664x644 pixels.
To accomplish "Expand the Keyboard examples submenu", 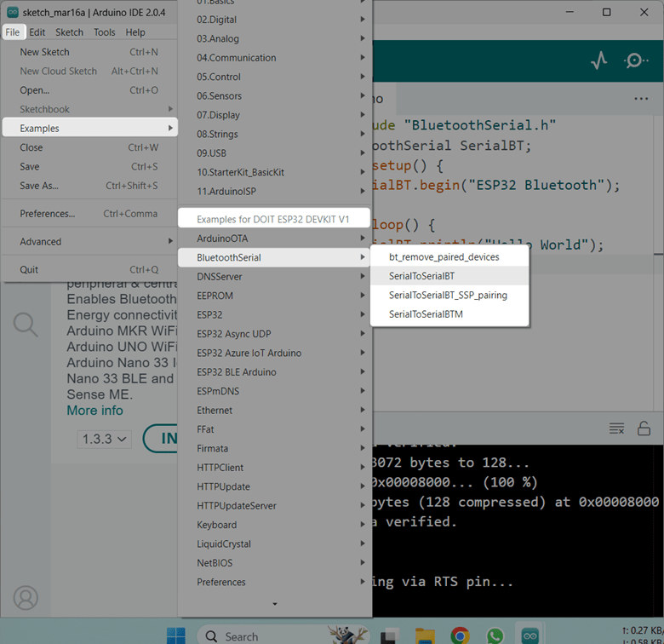I will tap(274, 525).
